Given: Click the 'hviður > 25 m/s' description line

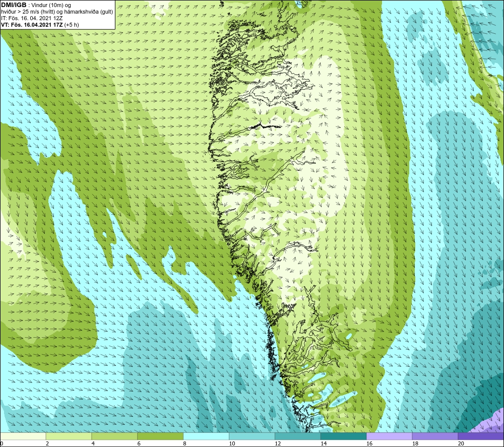Looking at the screenshot, I should coord(57,12).
